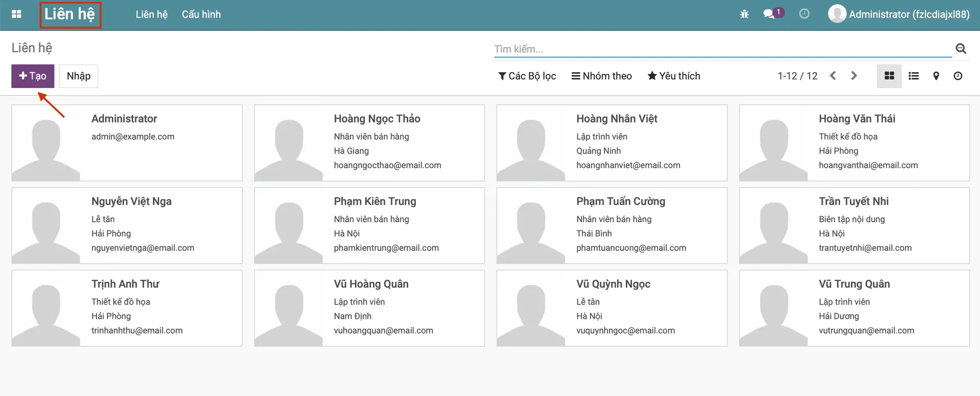
Task: Open Hoàng Ngọc Thảo contact card
Action: point(370,143)
